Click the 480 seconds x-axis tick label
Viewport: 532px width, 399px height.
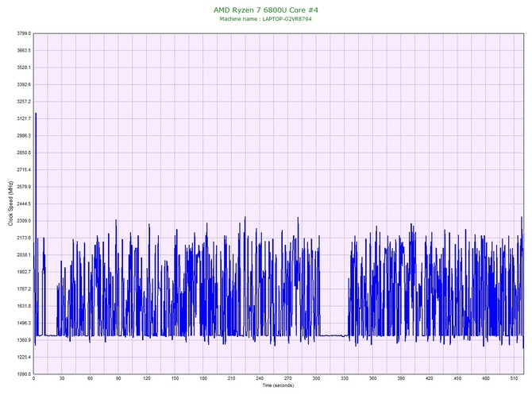pyautogui.click(x=486, y=378)
